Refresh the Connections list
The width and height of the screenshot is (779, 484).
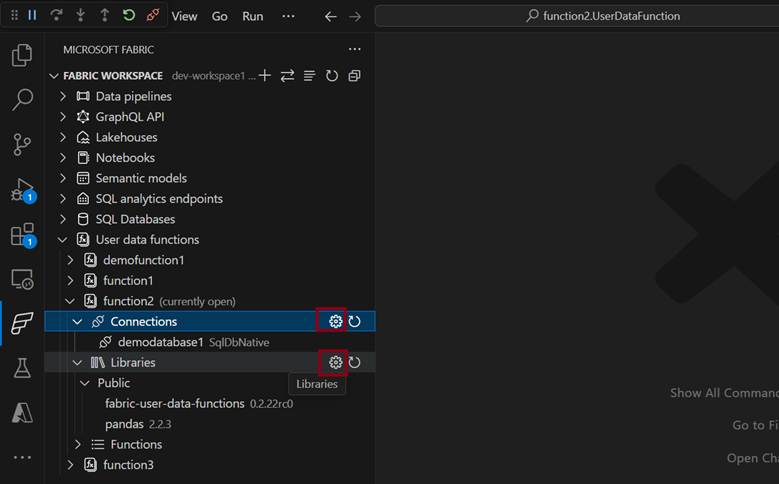click(x=354, y=322)
